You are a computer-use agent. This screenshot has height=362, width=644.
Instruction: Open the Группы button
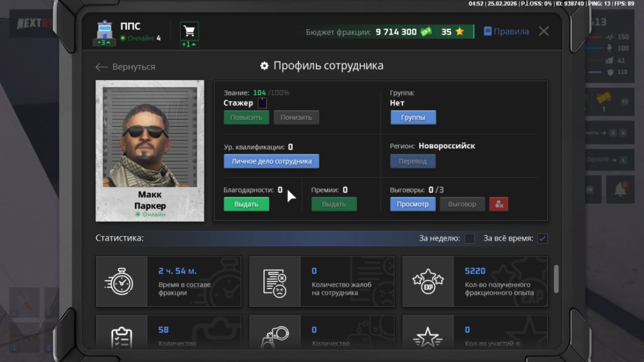point(413,117)
